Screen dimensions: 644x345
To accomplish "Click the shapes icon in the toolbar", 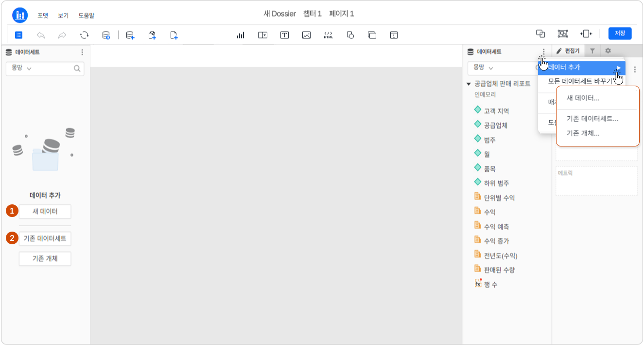I will tap(350, 35).
